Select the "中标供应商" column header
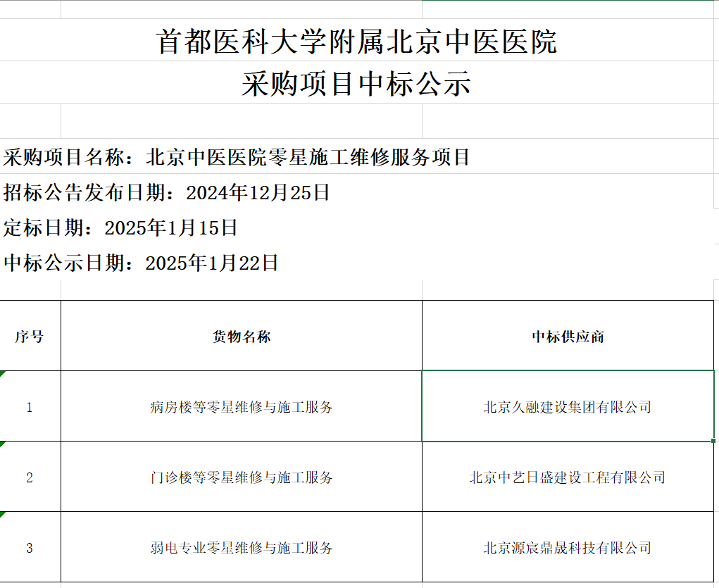This screenshot has width=719, height=588. pos(568,336)
